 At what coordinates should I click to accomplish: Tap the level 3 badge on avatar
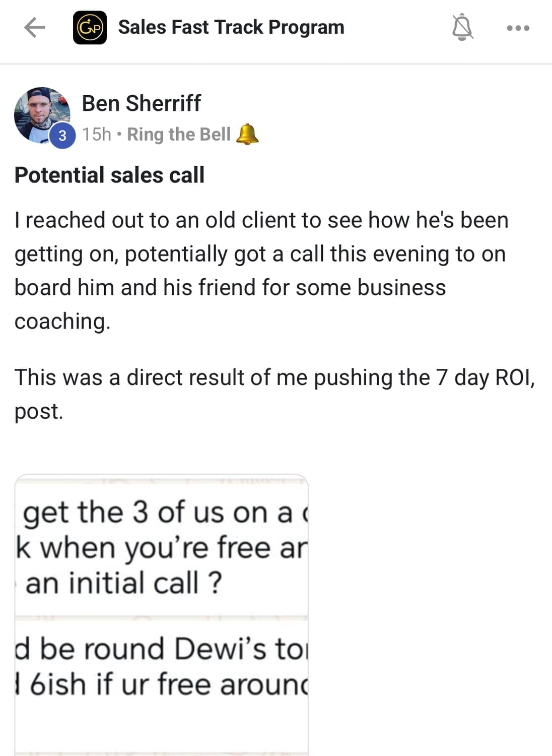[x=62, y=136]
